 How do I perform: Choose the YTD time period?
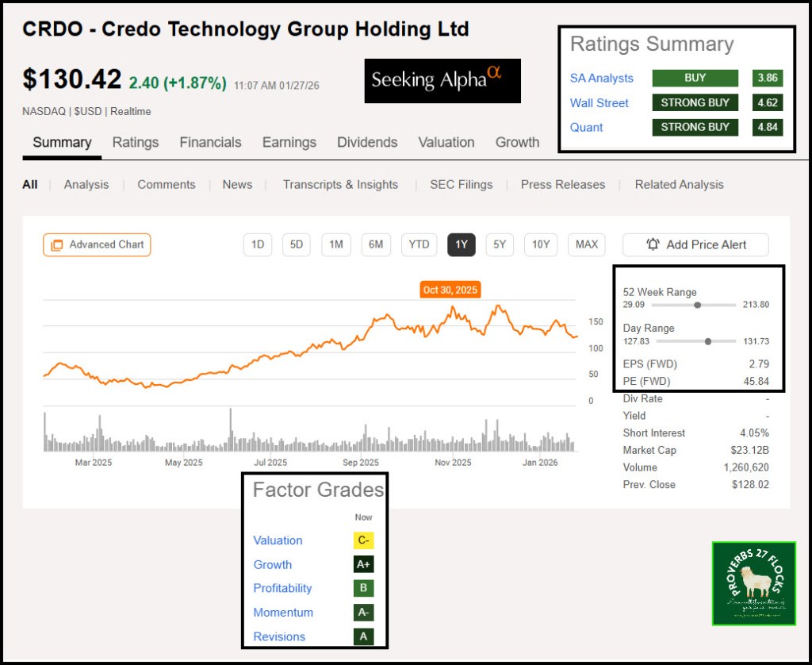point(419,244)
